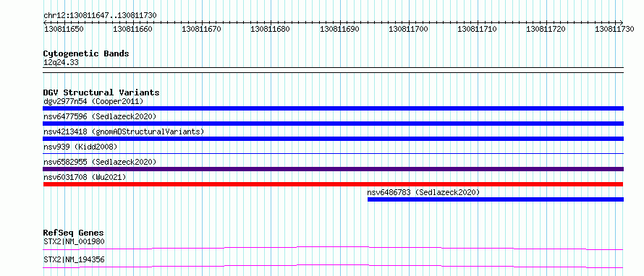Select the STX2|NM_194356 magenta gene track

point(333,266)
